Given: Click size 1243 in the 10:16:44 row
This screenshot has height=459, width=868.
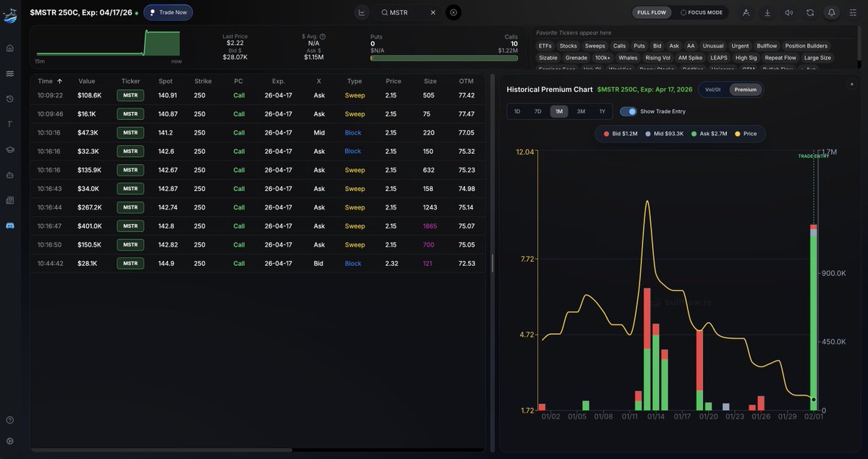Looking at the screenshot, I should click(x=430, y=207).
